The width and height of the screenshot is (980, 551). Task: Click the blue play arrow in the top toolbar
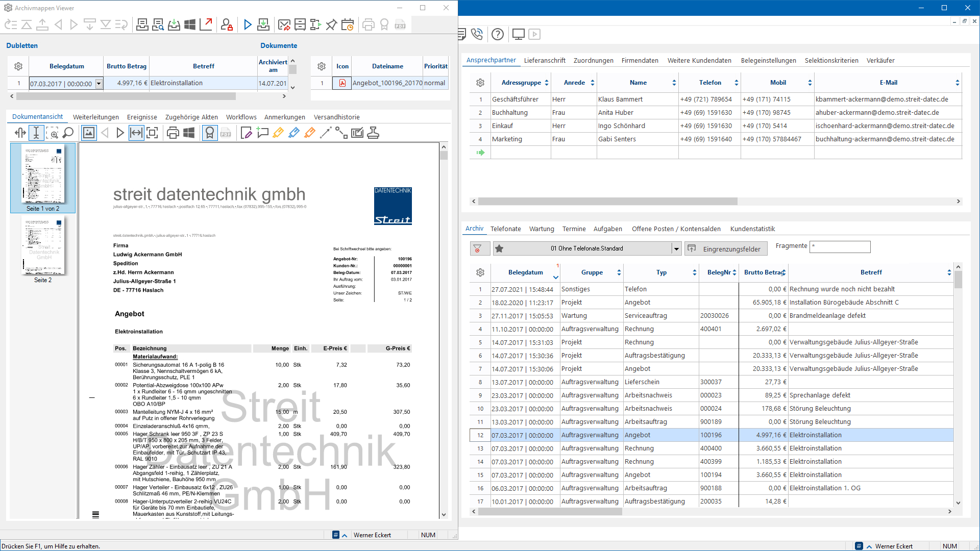pos(248,24)
